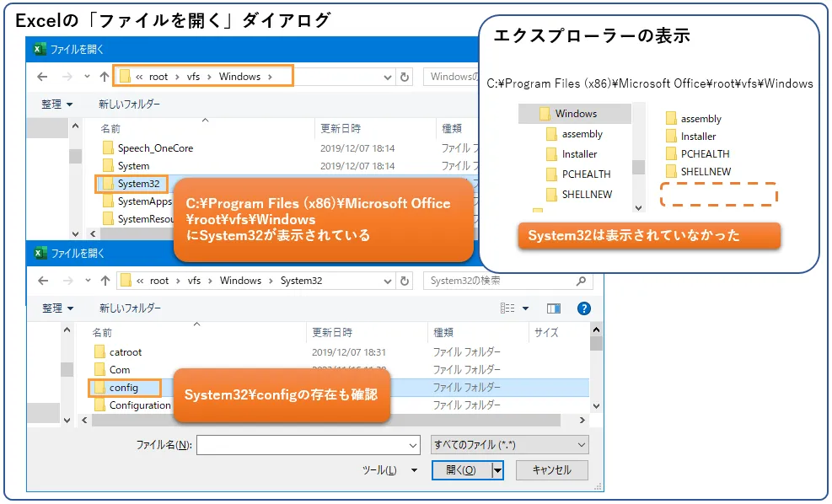Select the SystemApps folder icon
The width and height of the screenshot is (832, 504).
(x=108, y=201)
